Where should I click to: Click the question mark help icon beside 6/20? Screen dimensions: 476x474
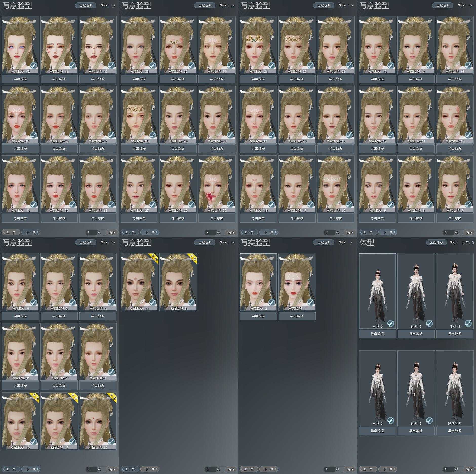473,242
